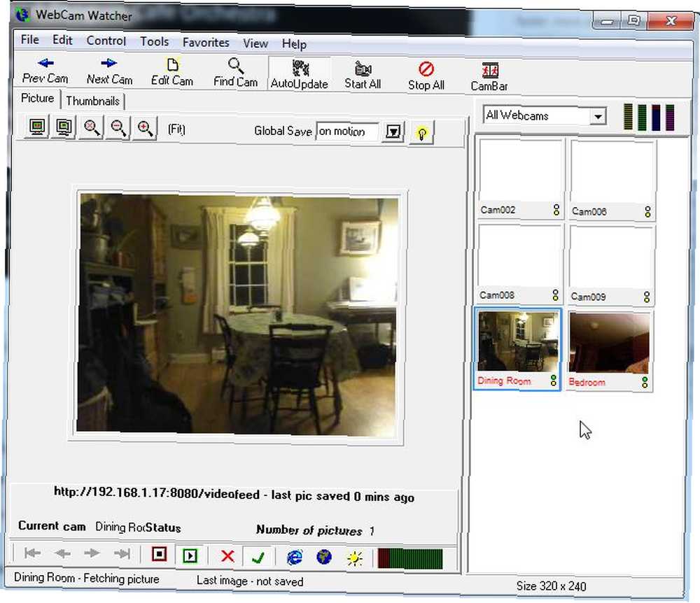The width and height of the screenshot is (700, 603).
Task: Start all cameras with Start All
Action: click(363, 76)
